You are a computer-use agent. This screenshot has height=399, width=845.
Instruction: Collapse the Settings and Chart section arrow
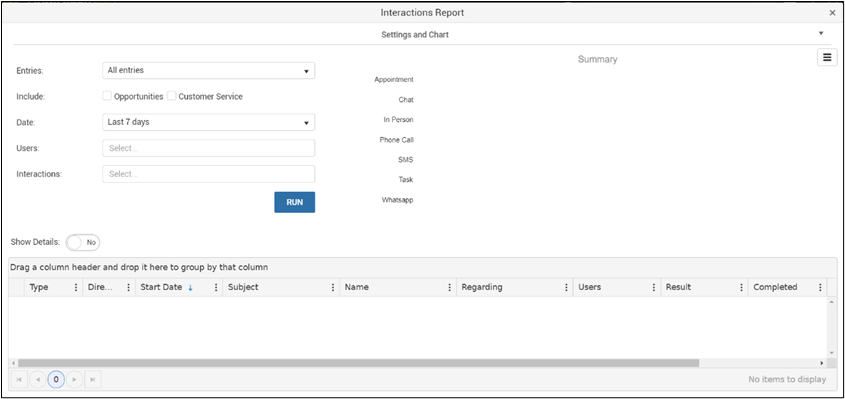point(821,33)
